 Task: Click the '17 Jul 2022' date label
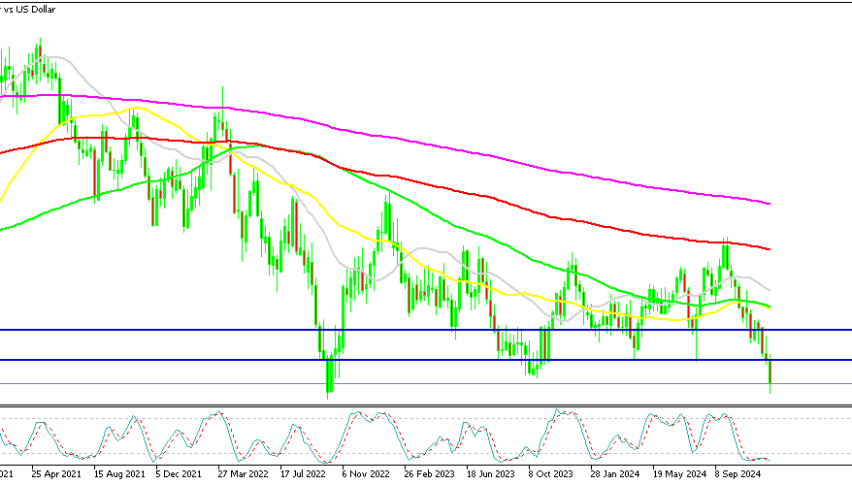coord(305,474)
